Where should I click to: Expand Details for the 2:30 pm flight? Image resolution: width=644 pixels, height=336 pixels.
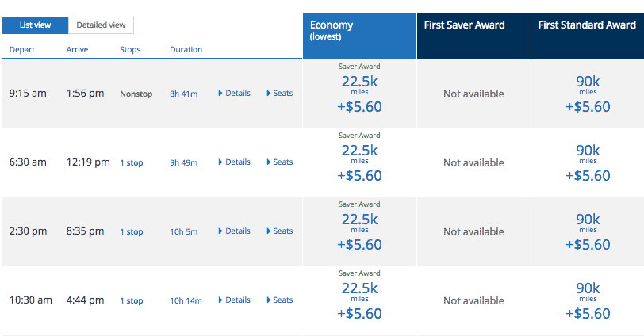coord(234,231)
